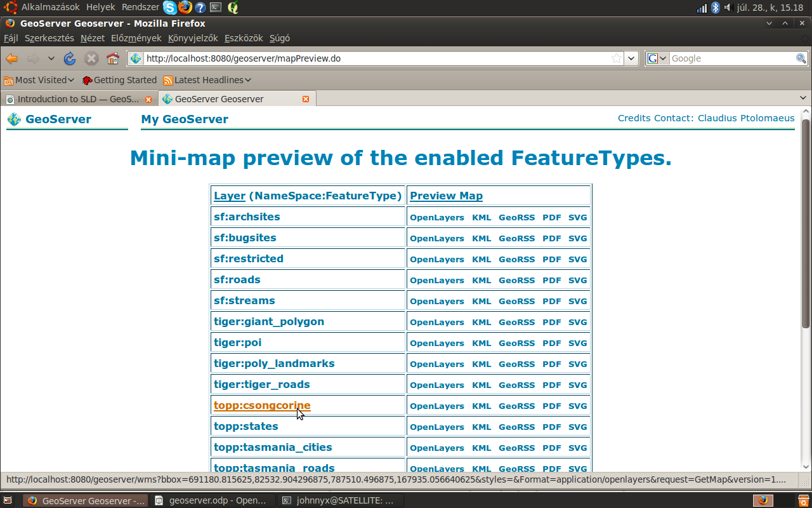
Task: Click the Forward arrow navigation button
Action: point(33,58)
